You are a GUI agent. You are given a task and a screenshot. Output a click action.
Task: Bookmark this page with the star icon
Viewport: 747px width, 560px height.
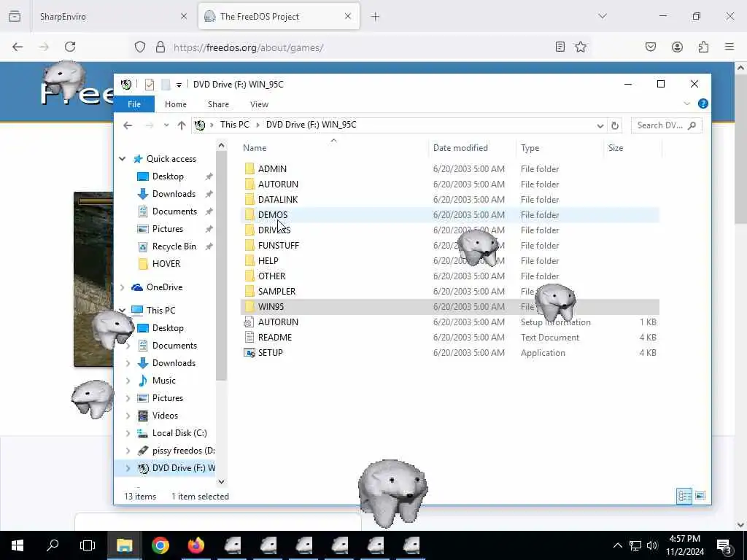click(580, 47)
